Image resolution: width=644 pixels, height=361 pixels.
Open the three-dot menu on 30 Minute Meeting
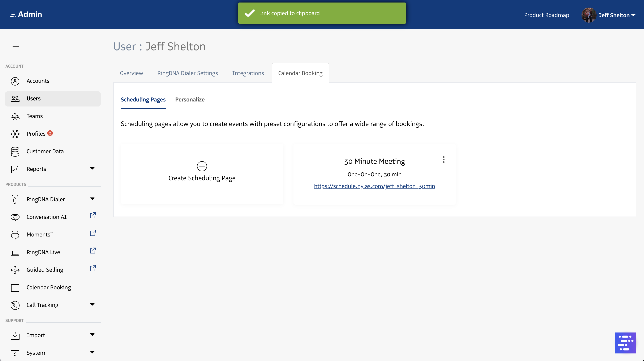(x=443, y=160)
